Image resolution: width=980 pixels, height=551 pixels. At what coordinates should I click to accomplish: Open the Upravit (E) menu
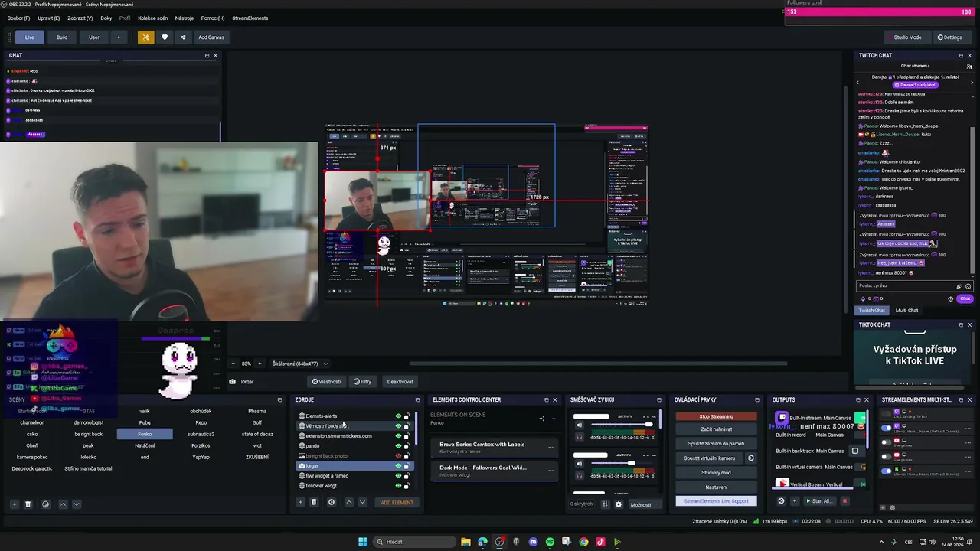pyautogui.click(x=49, y=18)
